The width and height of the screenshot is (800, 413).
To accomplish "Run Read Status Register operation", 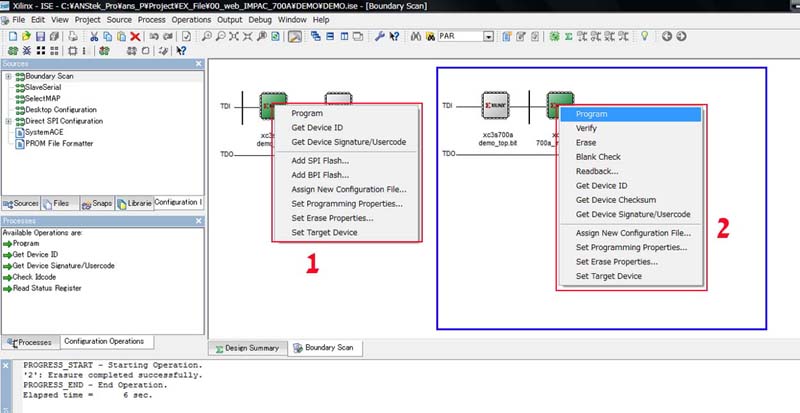I will [47, 288].
